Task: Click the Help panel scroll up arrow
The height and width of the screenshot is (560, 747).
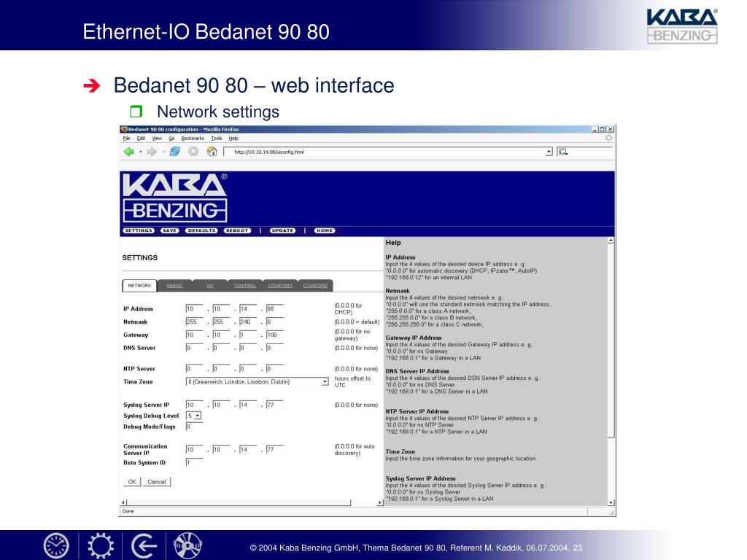Action: (x=611, y=241)
